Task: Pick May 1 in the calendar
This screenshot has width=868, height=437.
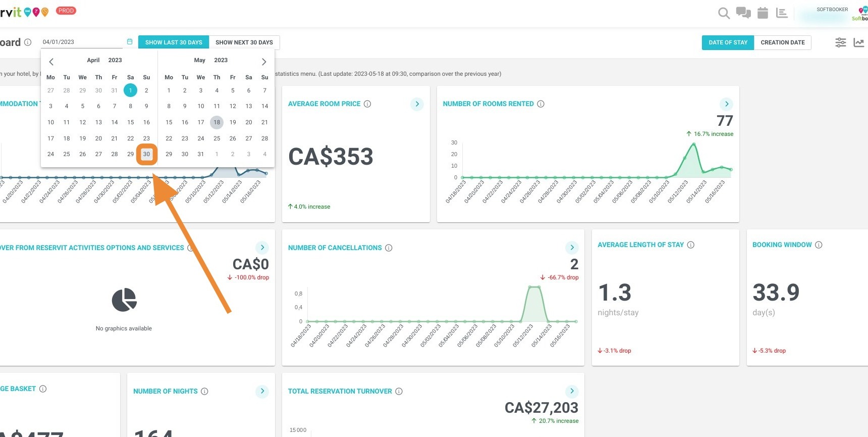Action: coord(169,90)
